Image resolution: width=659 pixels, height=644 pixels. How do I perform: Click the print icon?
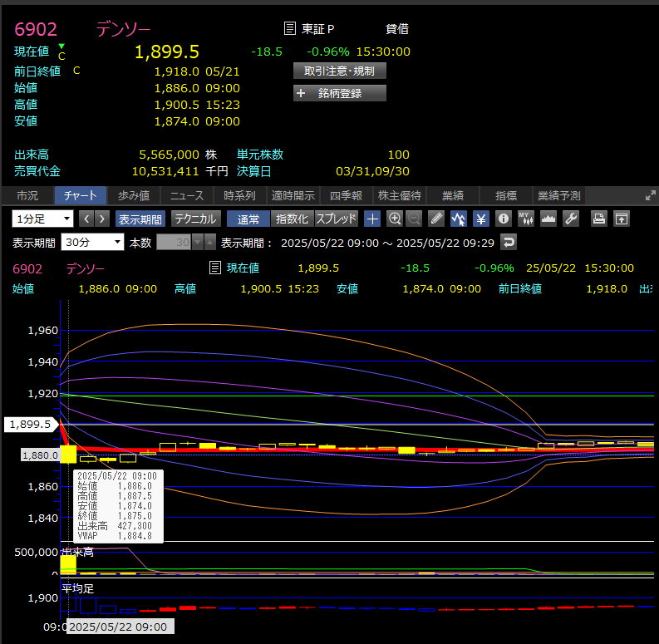(599, 219)
